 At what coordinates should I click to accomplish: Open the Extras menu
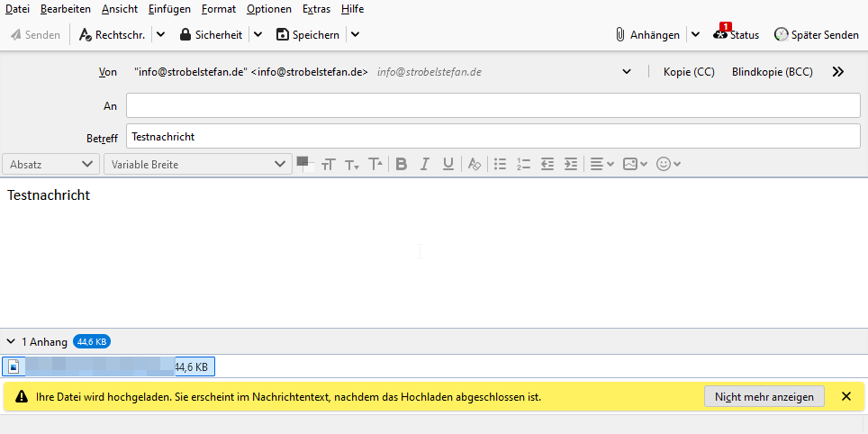tap(317, 9)
